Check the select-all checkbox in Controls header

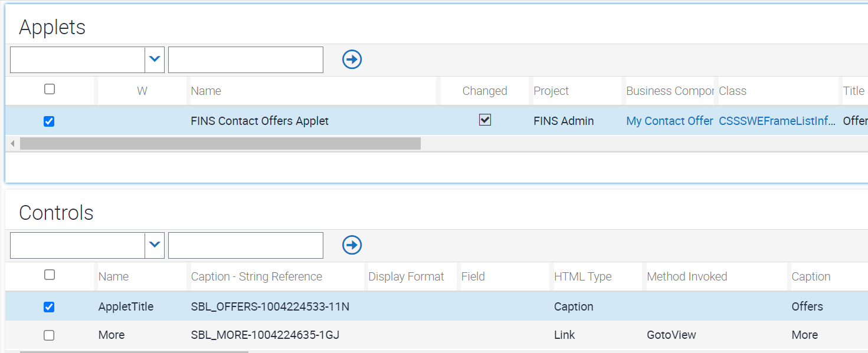coord(50,274)
